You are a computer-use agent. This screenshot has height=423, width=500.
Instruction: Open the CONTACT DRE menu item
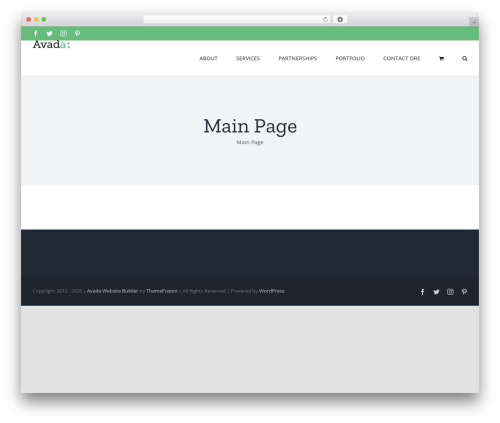[402, 58]
